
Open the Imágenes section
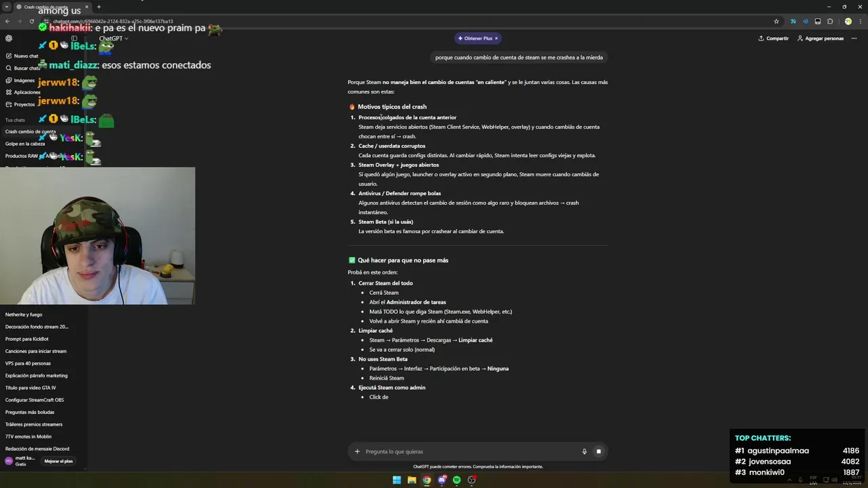point(20,81)
